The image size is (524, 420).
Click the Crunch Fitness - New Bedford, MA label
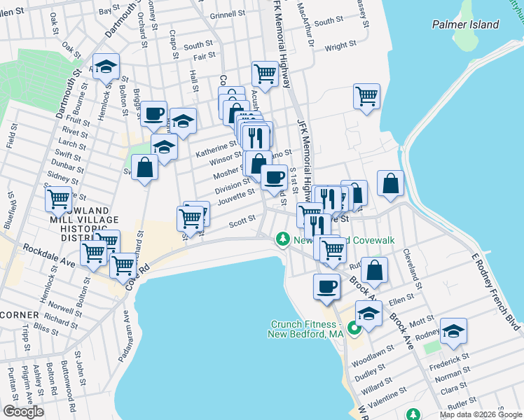tap(305, 329)
